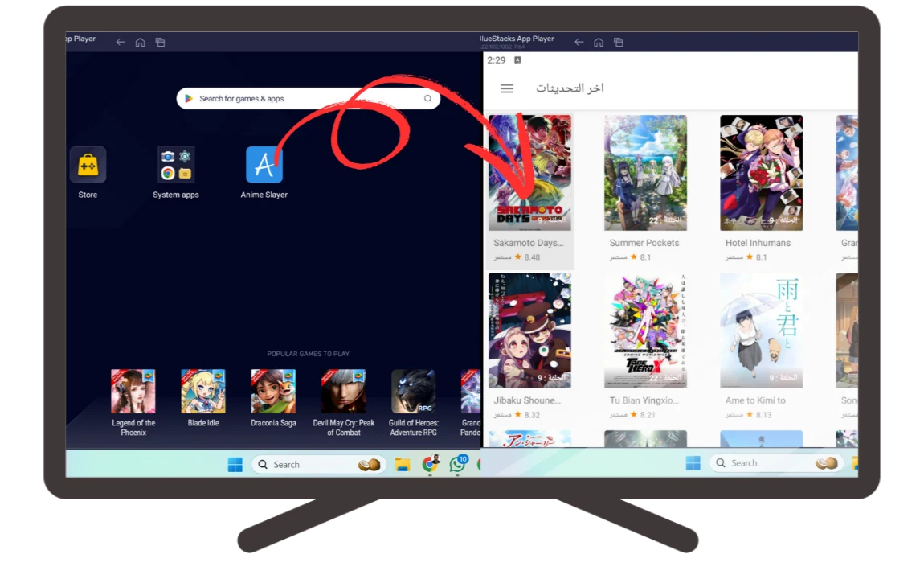
Task: Click the Popular Games To Play heading
Action: (309, 354)
